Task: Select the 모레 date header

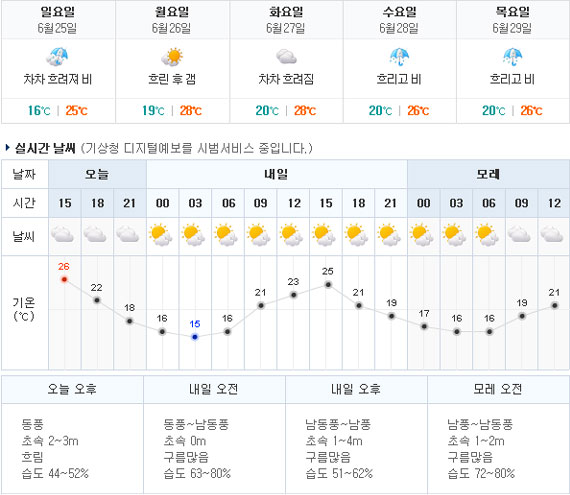Action: [x=488, y=174]
